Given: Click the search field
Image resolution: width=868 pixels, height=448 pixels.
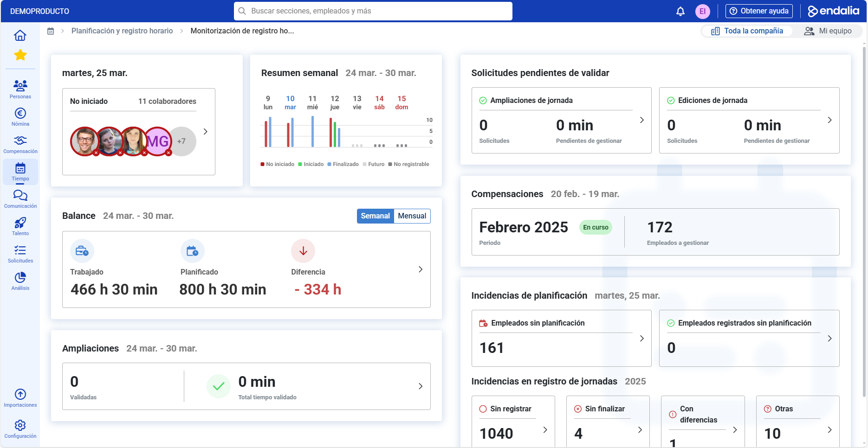Looking at the screenshot, I should point(373,11).
